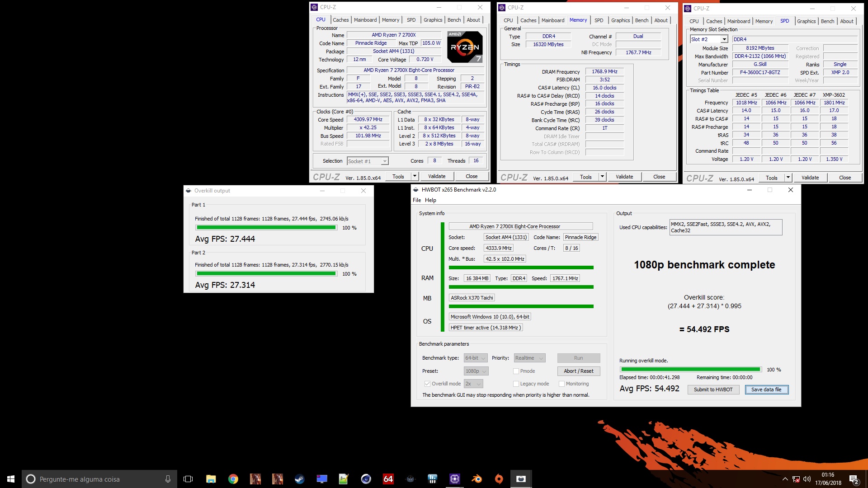Open the Cortana search box
The image size is (868, 488).
click(99, 479)
